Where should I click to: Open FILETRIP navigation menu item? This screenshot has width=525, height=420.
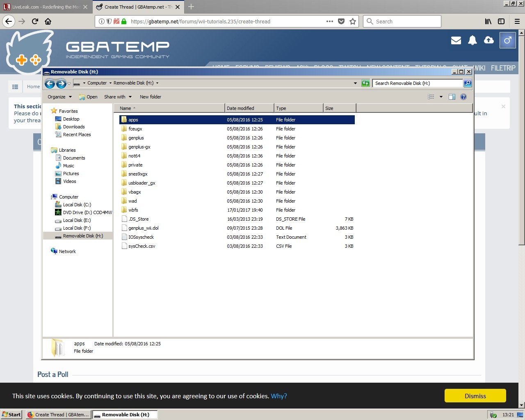pyautogui.click(x=503, y=68)
